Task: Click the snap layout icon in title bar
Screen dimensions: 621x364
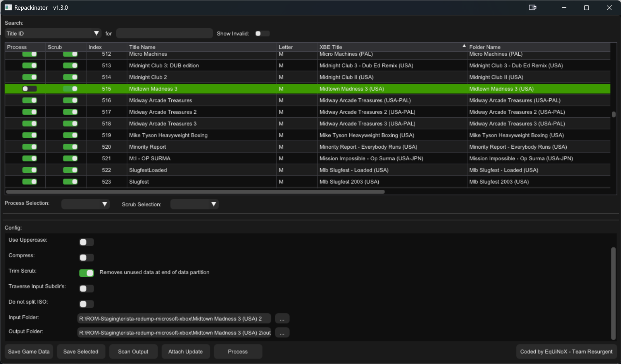Action: 533,7
